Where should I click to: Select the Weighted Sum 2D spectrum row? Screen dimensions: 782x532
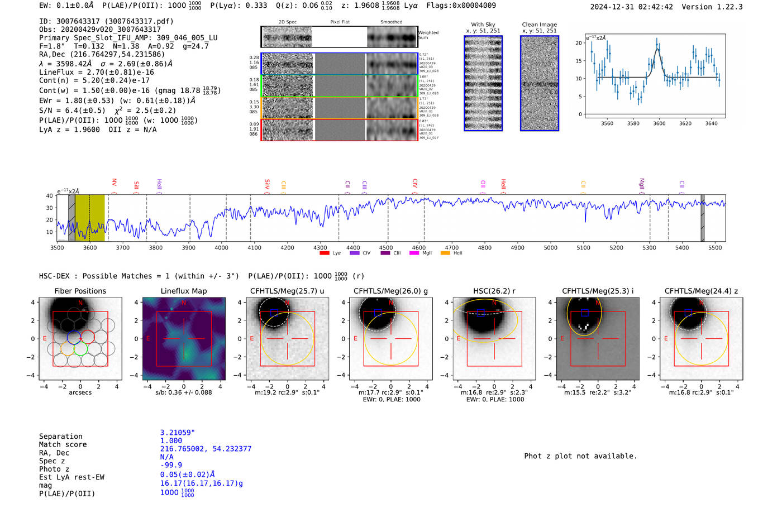point(340,37)
